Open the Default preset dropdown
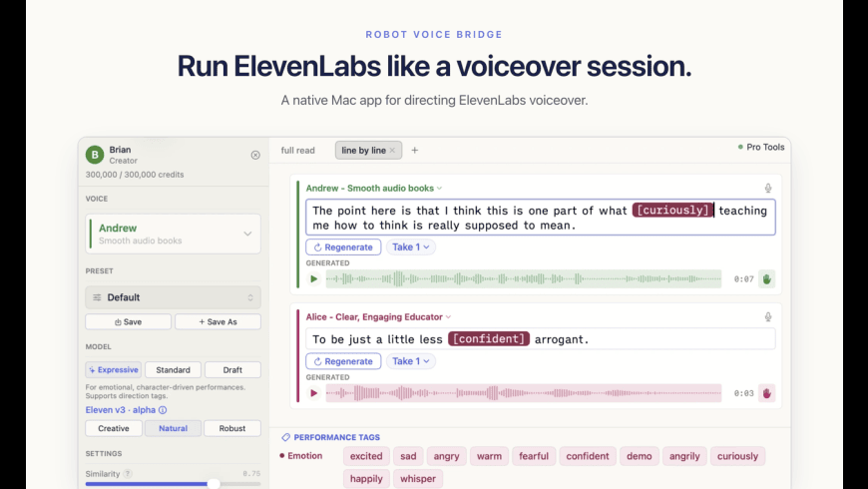Screen dimensions: 868x489 173,297
